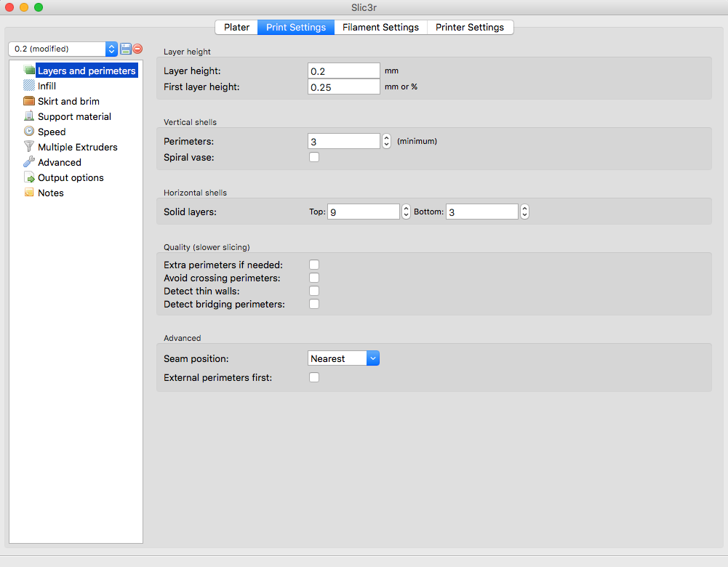Click the Top solid layers stepper
This screenshot has height=567, width=728.
click(406, 212)
